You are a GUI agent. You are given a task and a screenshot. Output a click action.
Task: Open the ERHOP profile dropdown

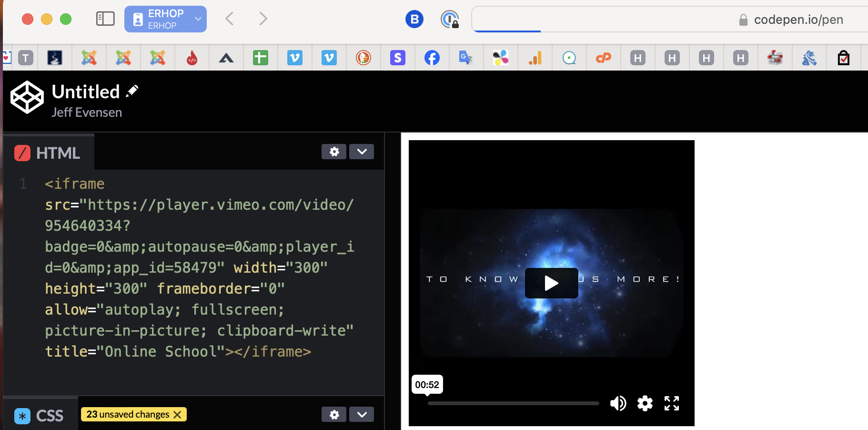pos(165,19)
